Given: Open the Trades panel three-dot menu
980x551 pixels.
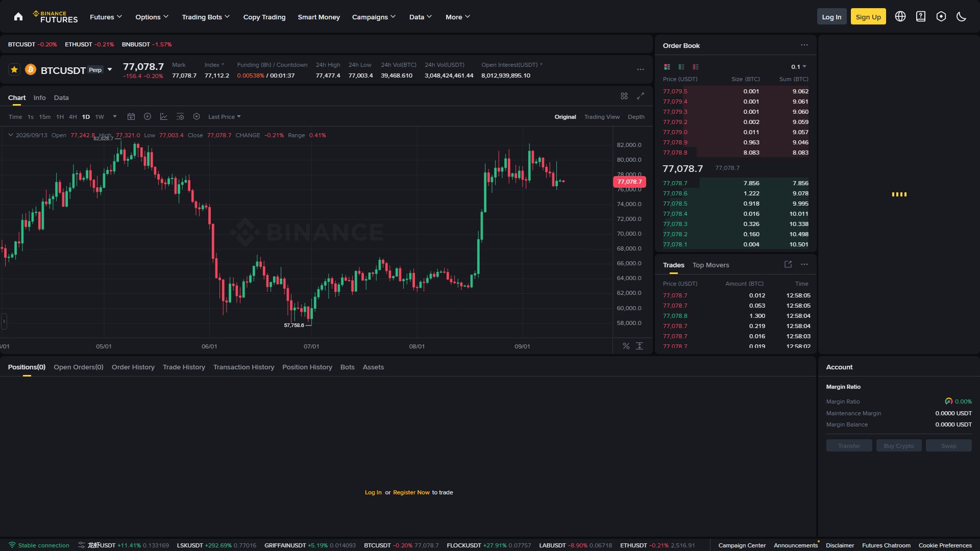Looking at the screenshot, I should (x=804, y=264).
